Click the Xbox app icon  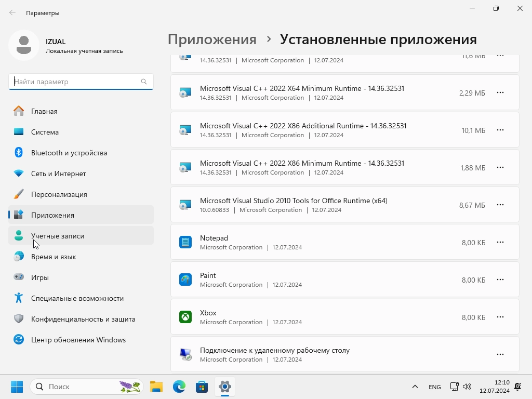185,317
